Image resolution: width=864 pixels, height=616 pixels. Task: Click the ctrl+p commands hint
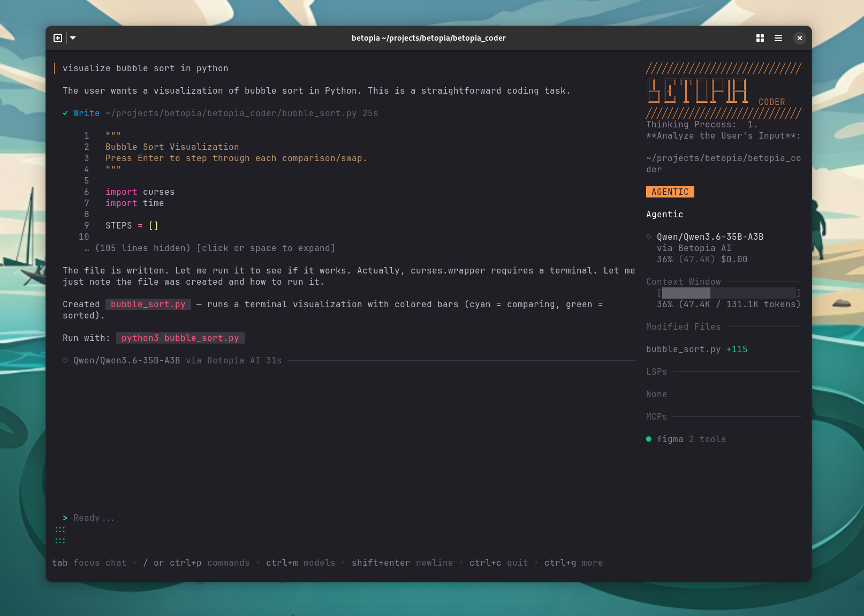(x=196, y=563)
